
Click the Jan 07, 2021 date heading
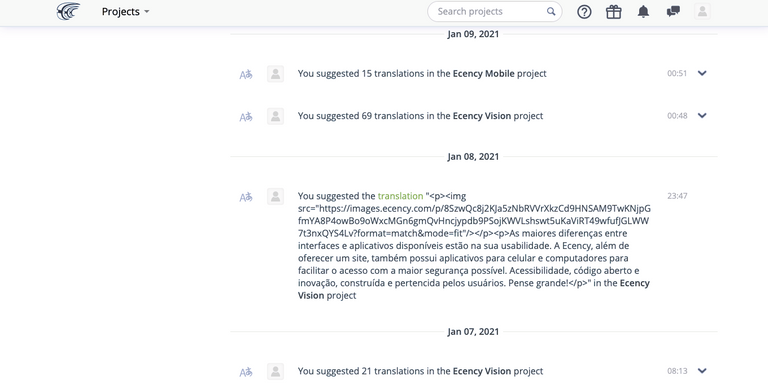tap(473, 332)
